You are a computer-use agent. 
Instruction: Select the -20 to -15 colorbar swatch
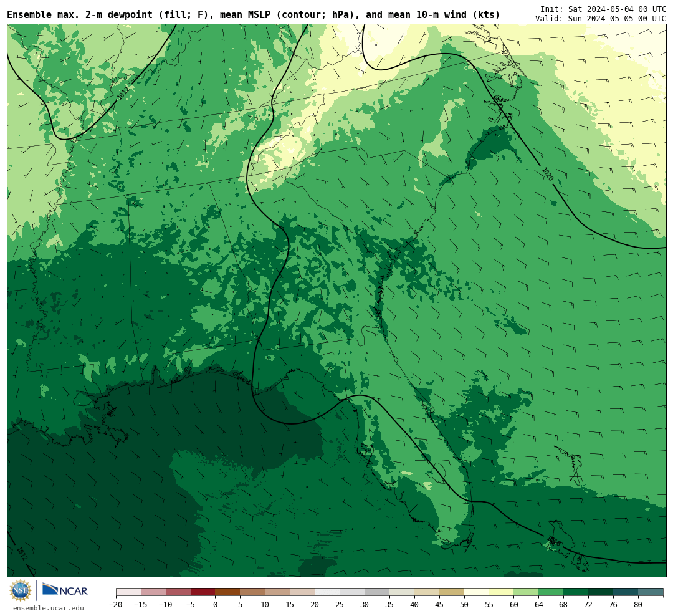pyautogui.click(x=128, y=592)
